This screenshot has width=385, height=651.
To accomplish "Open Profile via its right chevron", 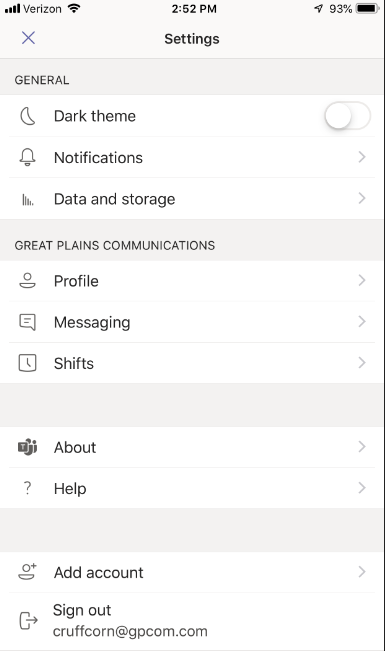I will tap(362, 281).
